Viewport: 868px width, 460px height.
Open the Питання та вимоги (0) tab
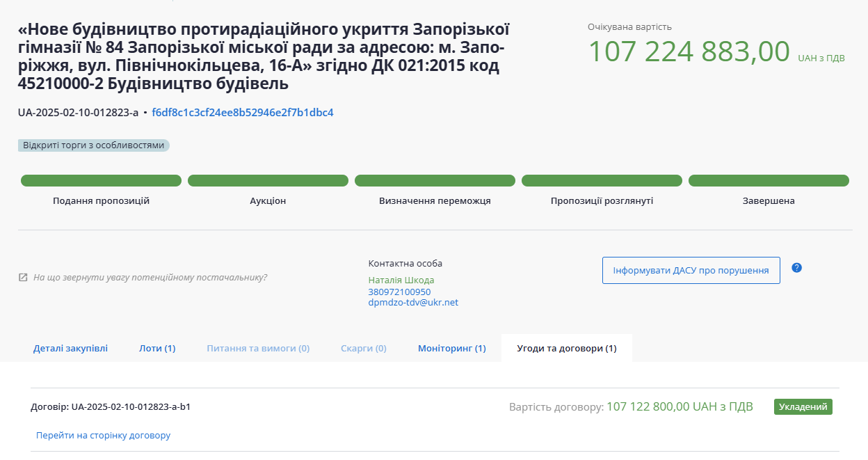point(258,348)
